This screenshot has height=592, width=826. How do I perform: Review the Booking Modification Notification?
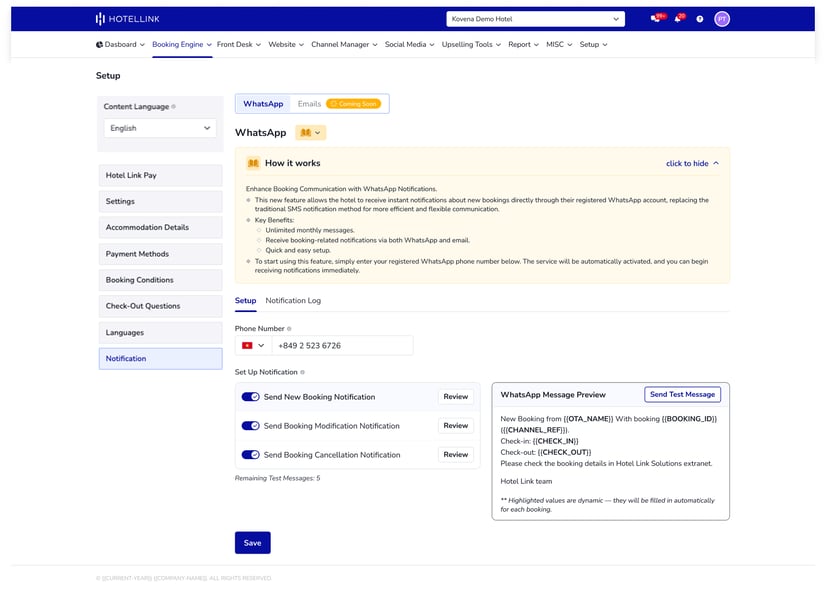pos(456,426)
